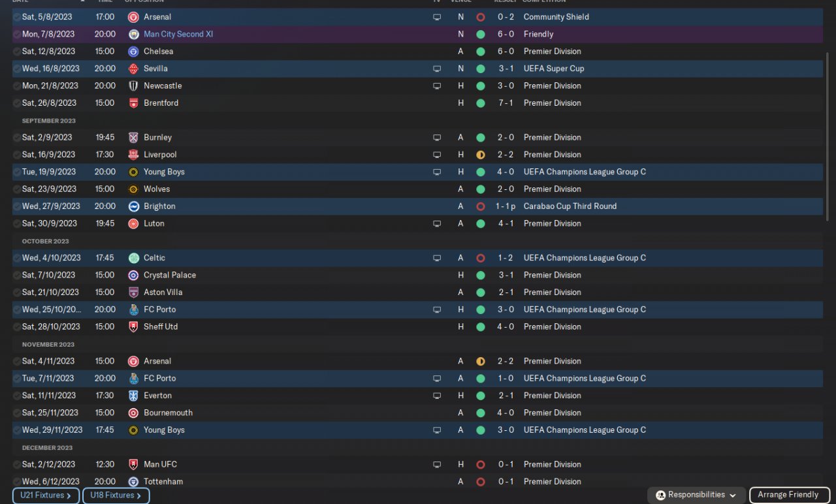Toggle the check circle for Sat, 2/9/2023 fixture
836x504 pixels.
tap(17, 138)
